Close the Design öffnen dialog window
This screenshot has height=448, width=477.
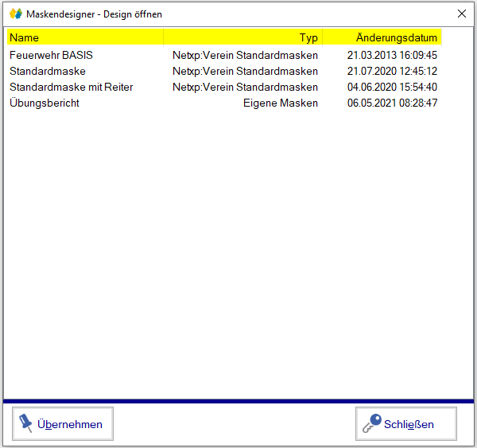462,14
